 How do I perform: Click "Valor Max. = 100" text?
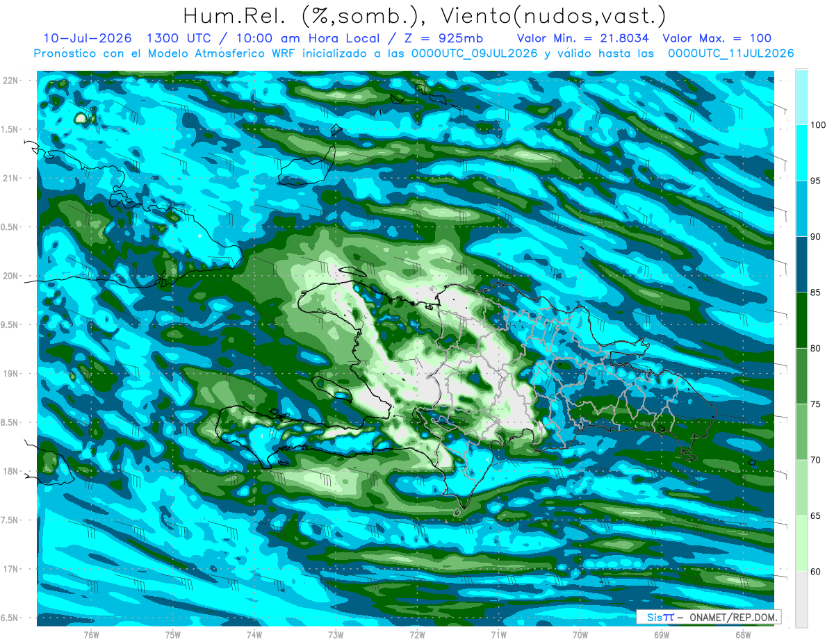717,38
